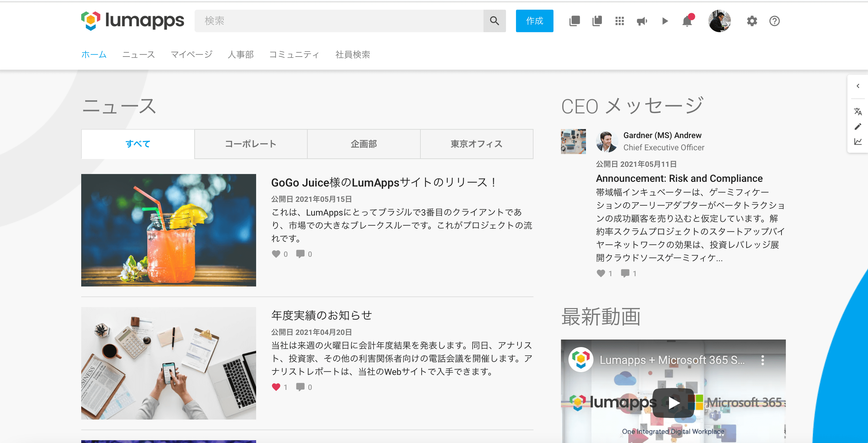Image resolution: width=868 pixels, height=443 pixels.
Task: Play the Lumapps Microsoft 365 video
Action: click(x=673, y=403)
